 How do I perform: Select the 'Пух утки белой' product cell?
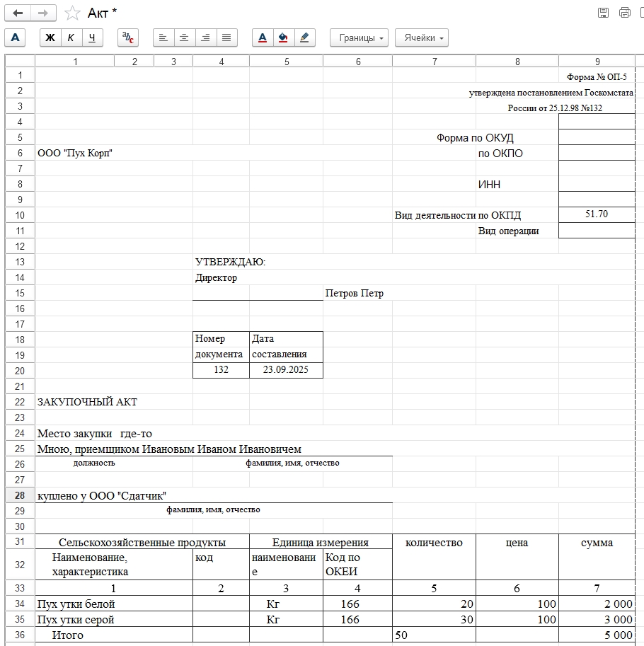[x=114, y=604]
